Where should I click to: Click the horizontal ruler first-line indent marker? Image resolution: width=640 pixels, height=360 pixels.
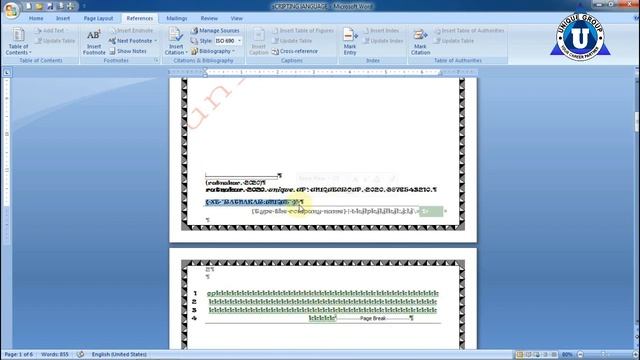click(205, 70)
